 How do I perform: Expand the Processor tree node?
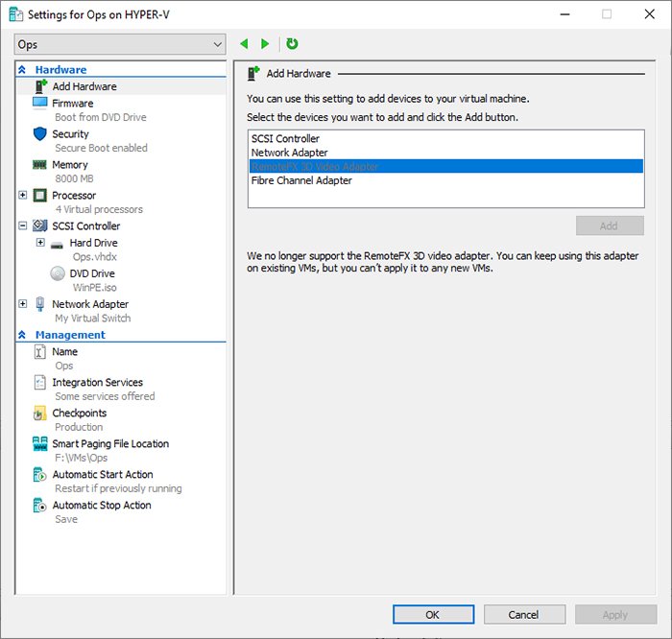click(x=23, y=196)
